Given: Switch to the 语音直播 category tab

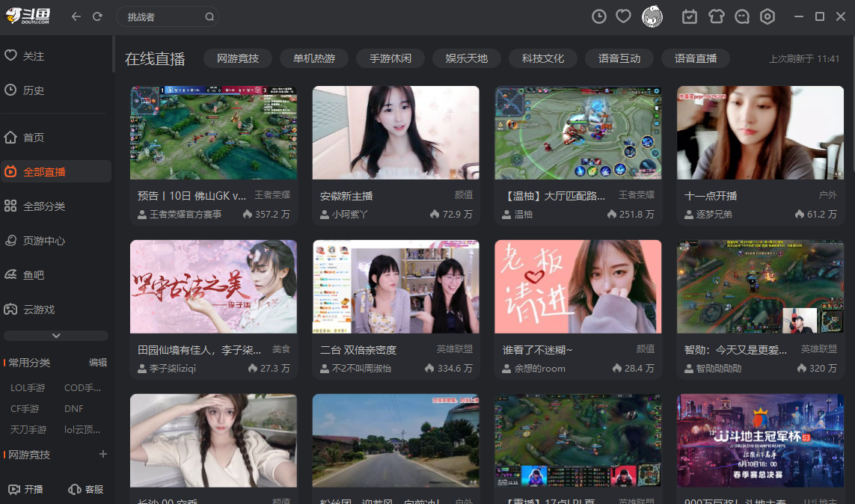Looking at the screenshot, I should point(695,58).
